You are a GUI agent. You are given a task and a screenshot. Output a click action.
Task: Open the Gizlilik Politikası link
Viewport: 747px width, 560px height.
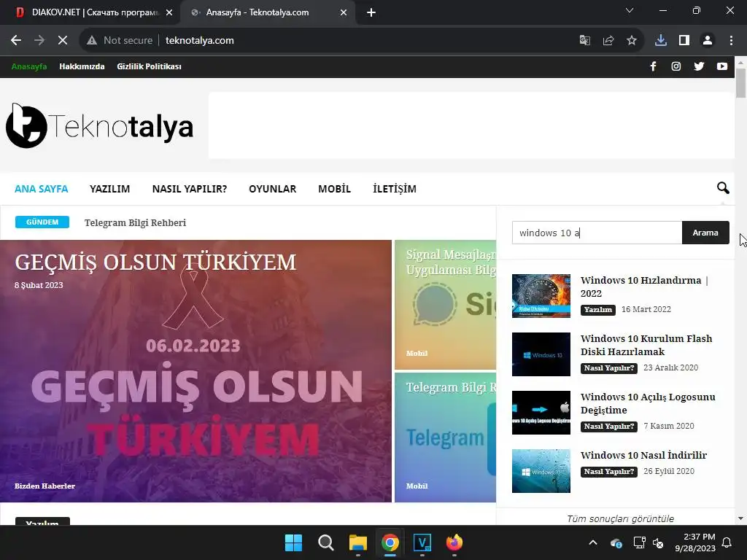pyautogui.click(x=149, y=66)
